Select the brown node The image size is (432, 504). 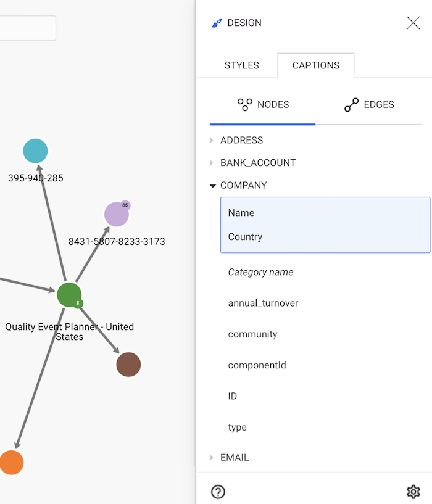[x=128, y=365]
